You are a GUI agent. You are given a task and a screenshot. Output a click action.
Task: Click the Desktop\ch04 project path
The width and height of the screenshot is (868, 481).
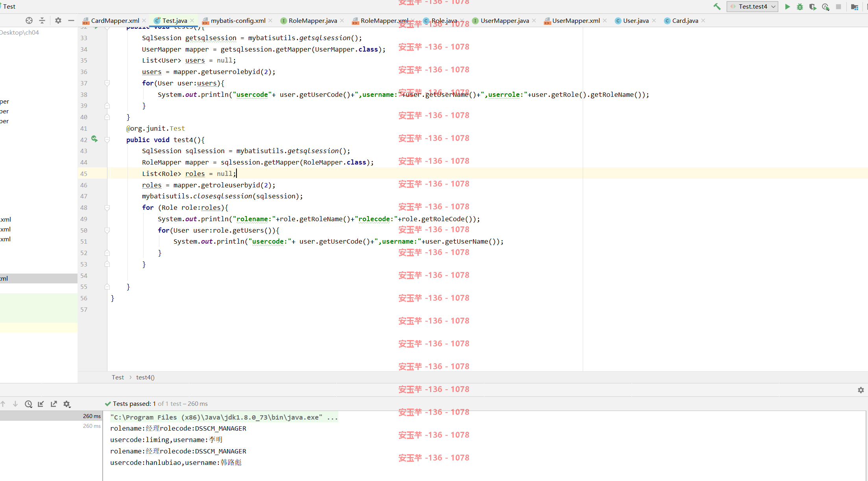click(x=19, y=32)
